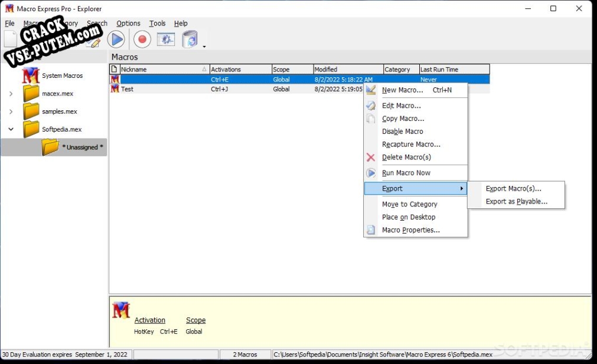Viewport: 597px width, 364px height.
Task: Select the Softpedia.mex folder icon
Action: coord(31,129)
